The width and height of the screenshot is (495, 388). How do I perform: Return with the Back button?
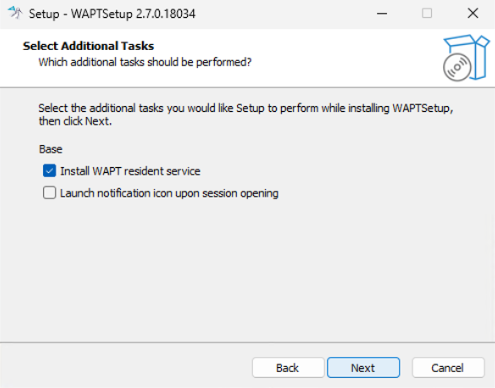pos(288,368)
